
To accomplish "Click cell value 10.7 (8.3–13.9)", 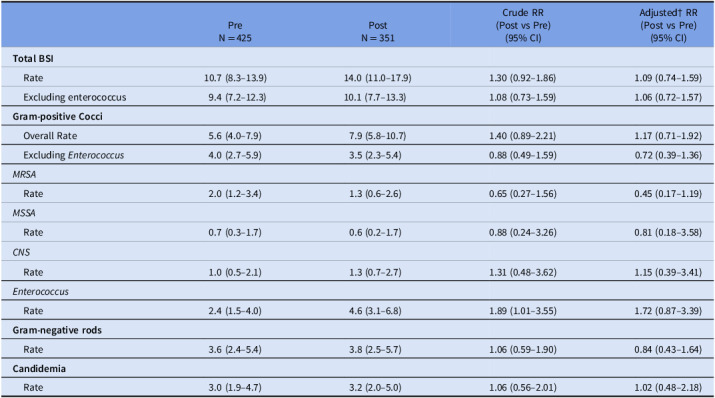I will point(235,78).
